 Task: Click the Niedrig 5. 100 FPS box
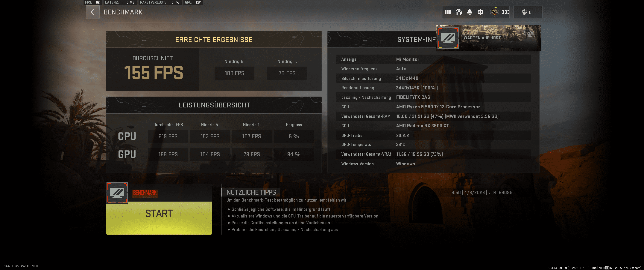[x=234, y=73]
